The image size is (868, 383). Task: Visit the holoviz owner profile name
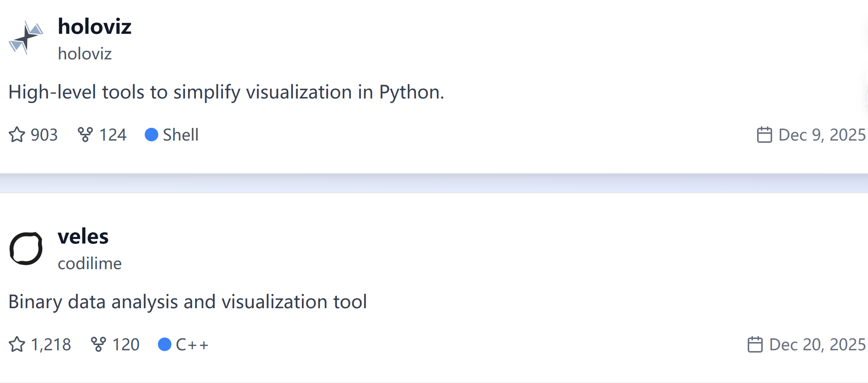pyautogui.click(x=85, y=54)
